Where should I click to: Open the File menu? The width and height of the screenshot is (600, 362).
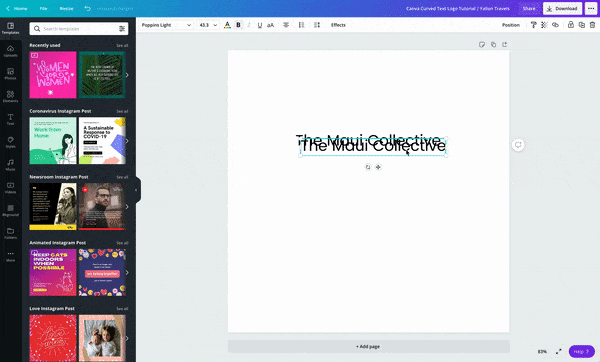pyautogui.click(x=44, y=8)
